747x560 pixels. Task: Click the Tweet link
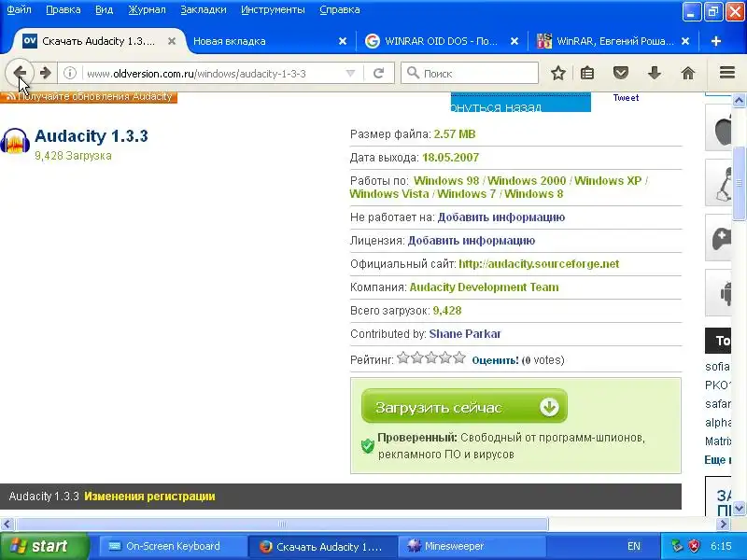pyautogui.click(x=626, y=98)
